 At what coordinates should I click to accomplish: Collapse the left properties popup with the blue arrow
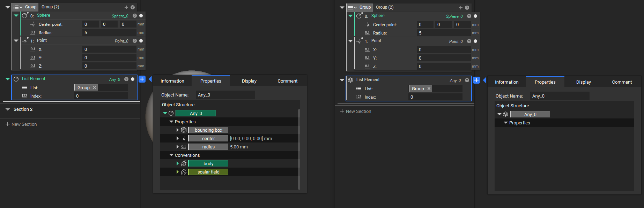(150, 79)
